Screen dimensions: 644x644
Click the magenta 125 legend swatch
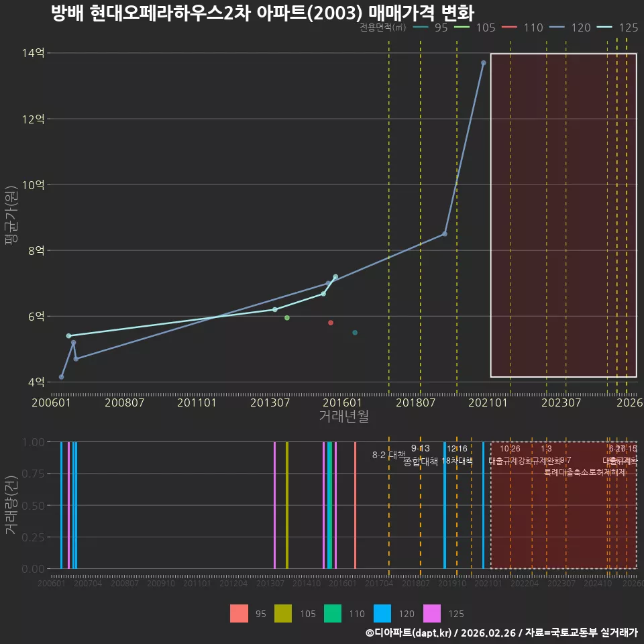click(x=432, y=614)
